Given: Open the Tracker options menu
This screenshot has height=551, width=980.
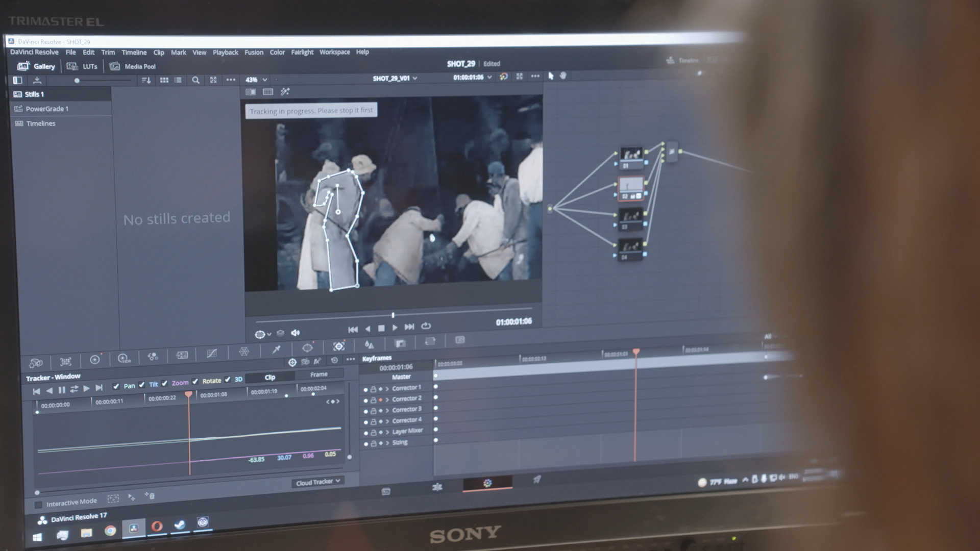Looking at the screenshot, I should point(351,359).
